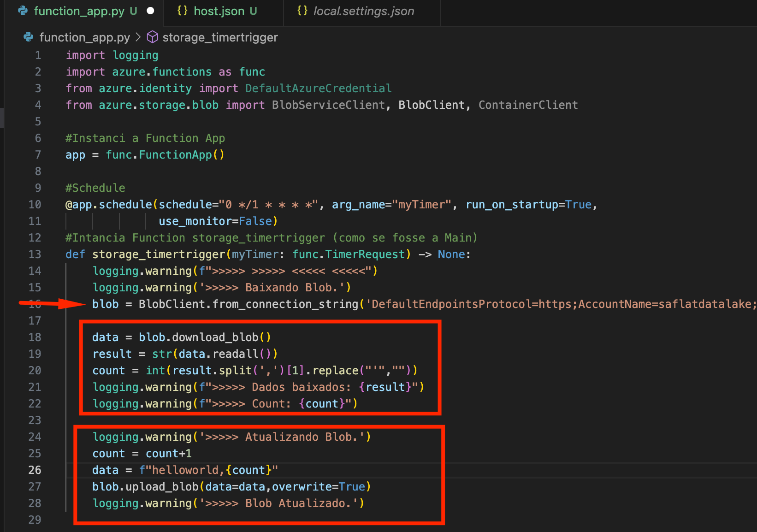Click the '#Schedule' comment
757x532 pixels.
(95, 188)
